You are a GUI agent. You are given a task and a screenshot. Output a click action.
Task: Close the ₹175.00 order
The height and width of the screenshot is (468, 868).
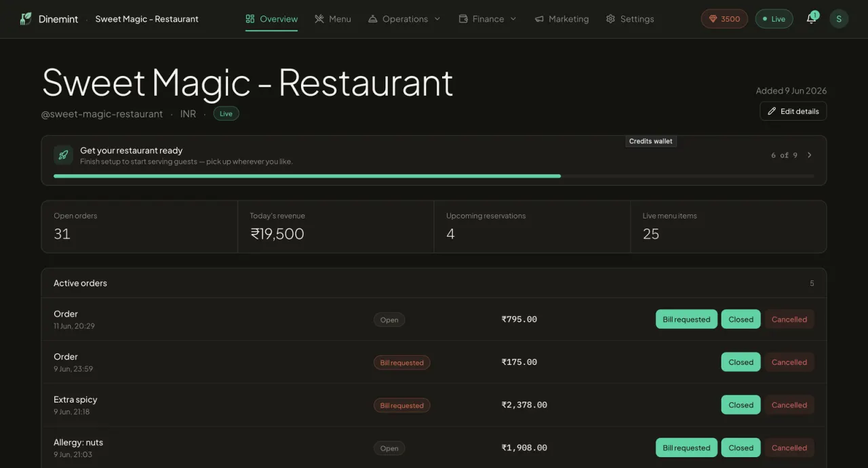coord(741,362)
